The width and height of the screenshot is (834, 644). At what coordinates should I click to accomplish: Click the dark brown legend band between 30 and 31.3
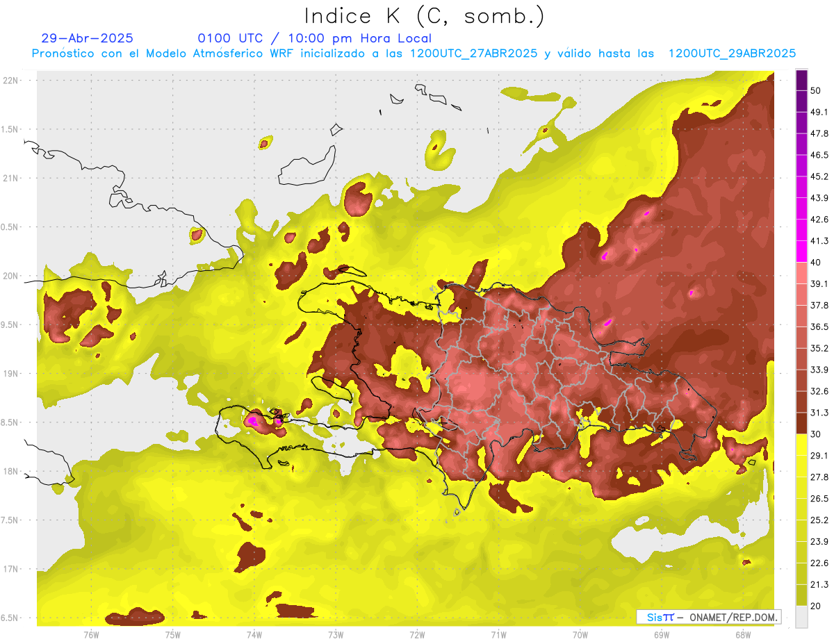(801, 423)
